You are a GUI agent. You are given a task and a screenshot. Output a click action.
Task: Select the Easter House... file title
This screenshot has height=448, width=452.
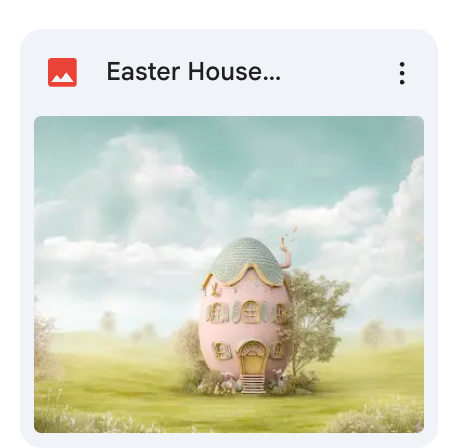pos(193,72)
